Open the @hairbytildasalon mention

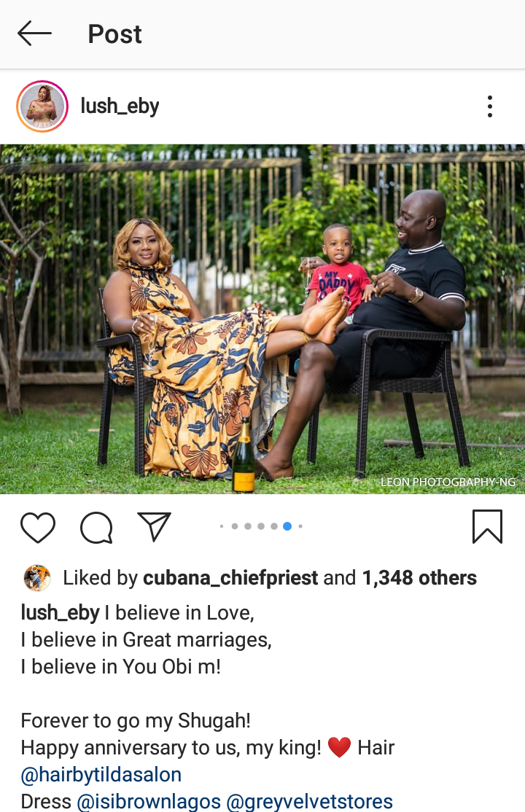pyautogui.click(x=101, y=775)
